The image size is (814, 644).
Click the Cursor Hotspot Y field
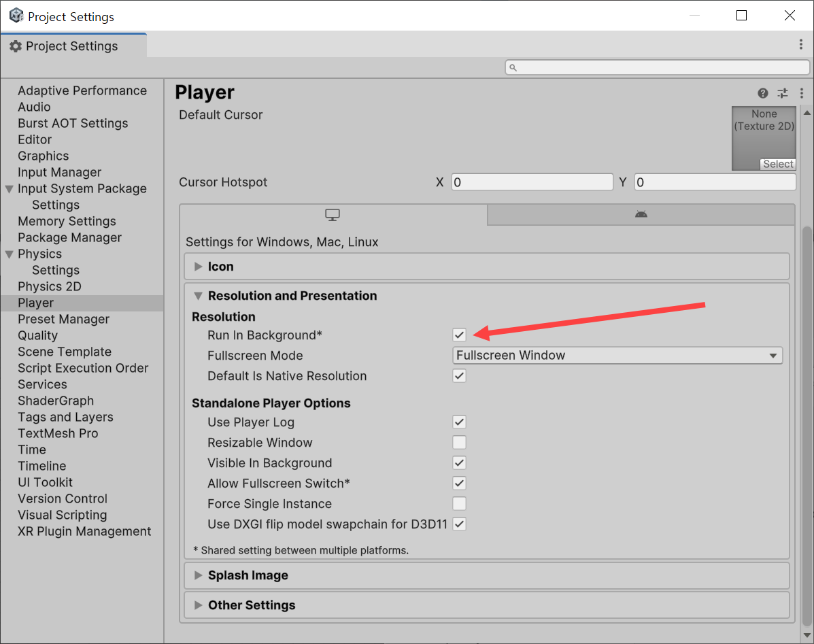[715, 182]
